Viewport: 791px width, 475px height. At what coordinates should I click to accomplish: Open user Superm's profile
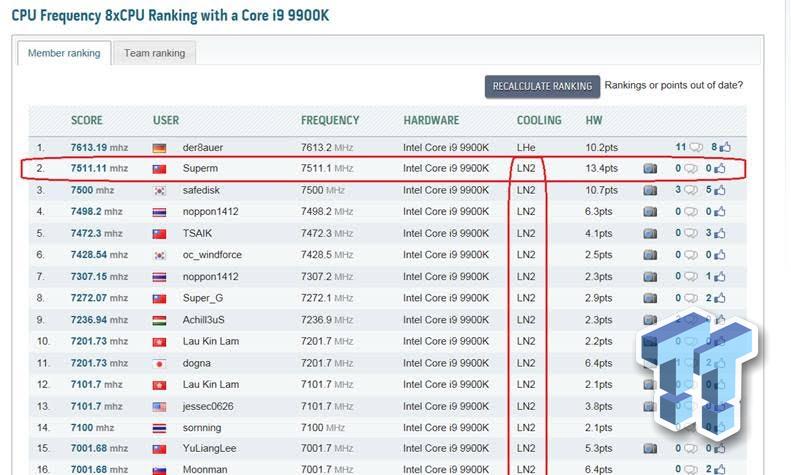[200, 168]
